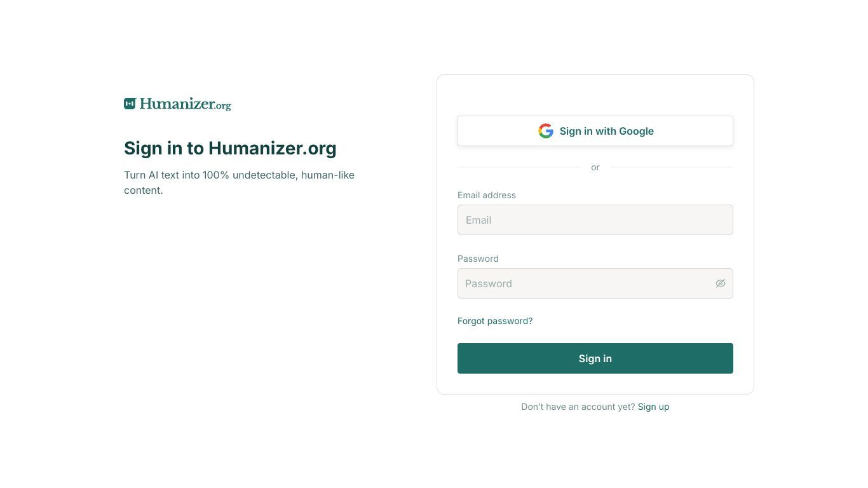Click the Humanizer green logo icon
Screen dimensions: 868x488
point(130,104)
